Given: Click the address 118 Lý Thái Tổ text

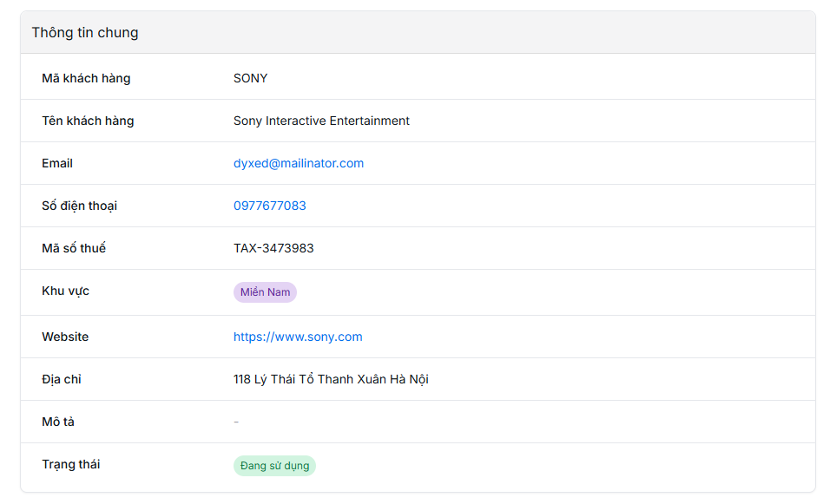Looking at the screenshot, I should click(x=331, y=379).
